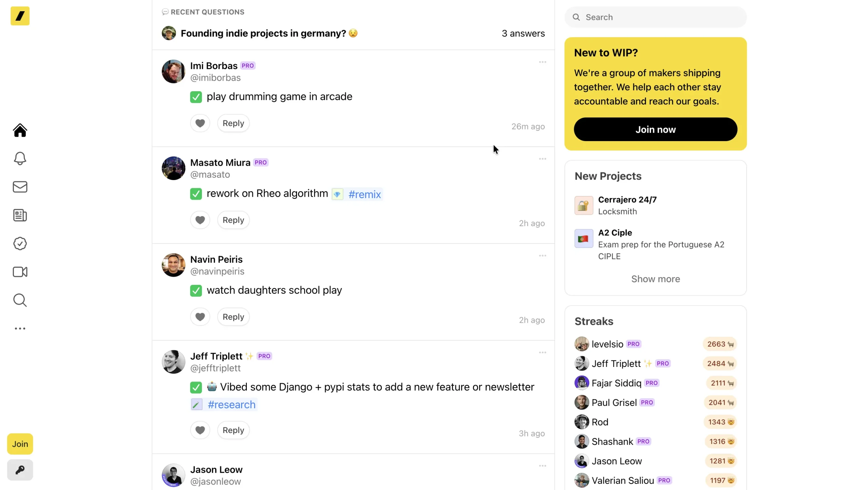Viewport: 868px width, 490px height.
Task: Open Shashank in Streaks list
Action: [x=612, y=442]
